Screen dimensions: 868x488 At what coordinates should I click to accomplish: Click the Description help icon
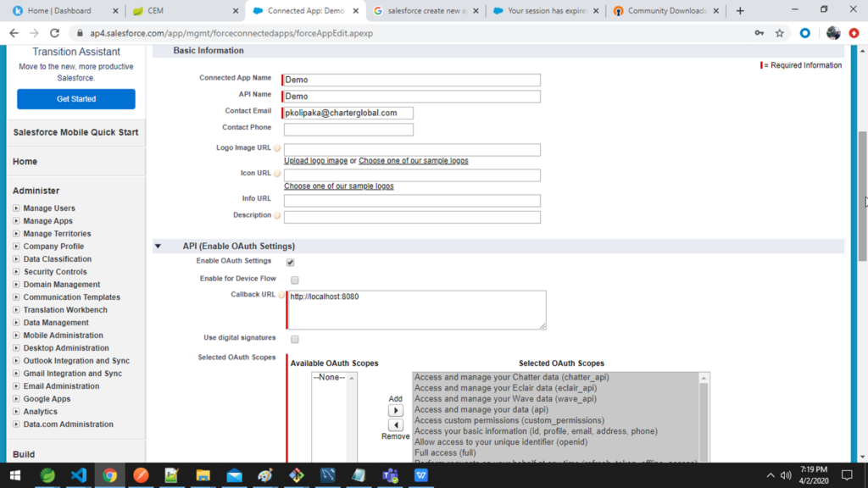click(277, 215)
